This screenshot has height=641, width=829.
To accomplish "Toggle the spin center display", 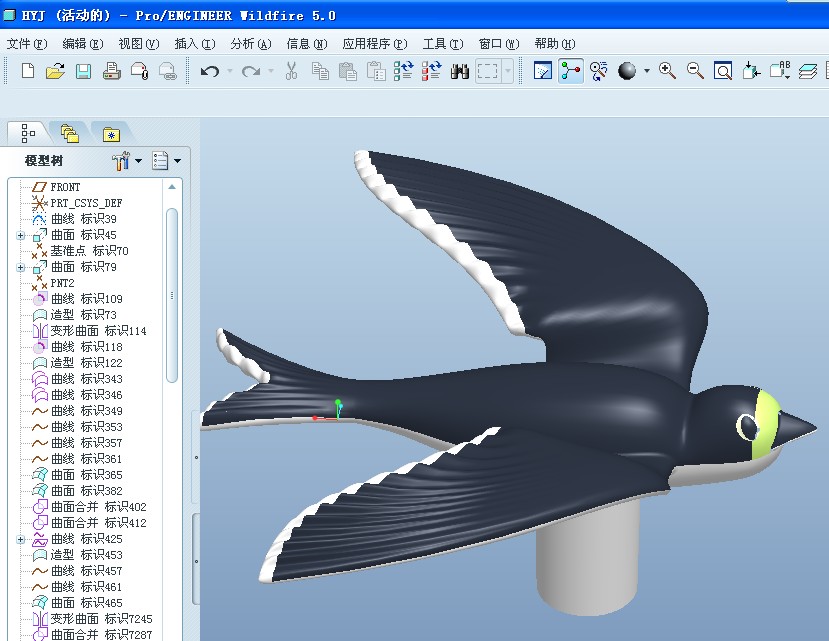I will coord(570,70).
